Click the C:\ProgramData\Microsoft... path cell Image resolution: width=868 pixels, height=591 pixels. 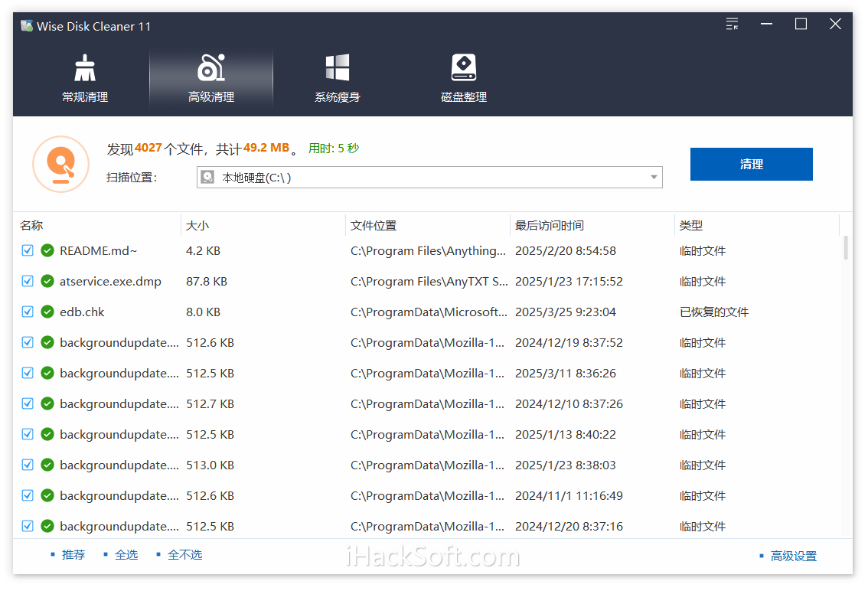429,312
